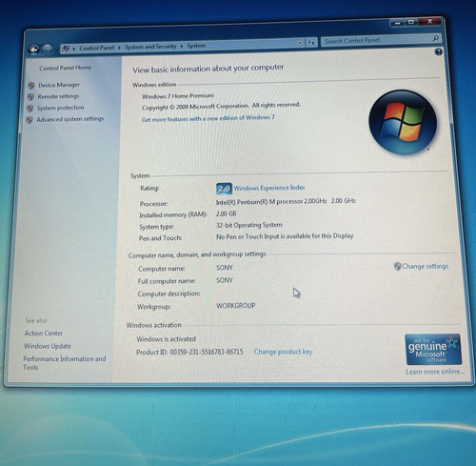Image resolution: width=476 pixels, height=466 pixels.
Task: Select Control Panel in the breadcrumb path
Action: point(96,48)
